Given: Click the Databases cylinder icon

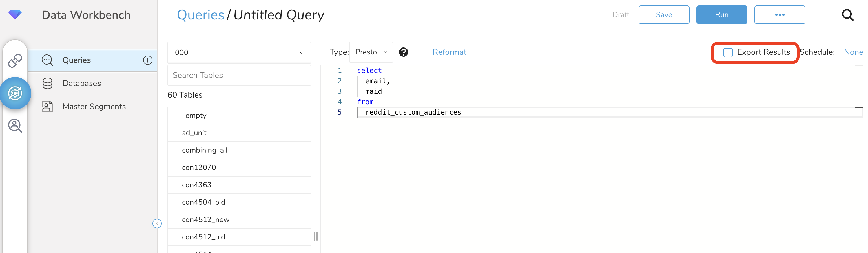Looking at the screenshot, I should [48, 83].
